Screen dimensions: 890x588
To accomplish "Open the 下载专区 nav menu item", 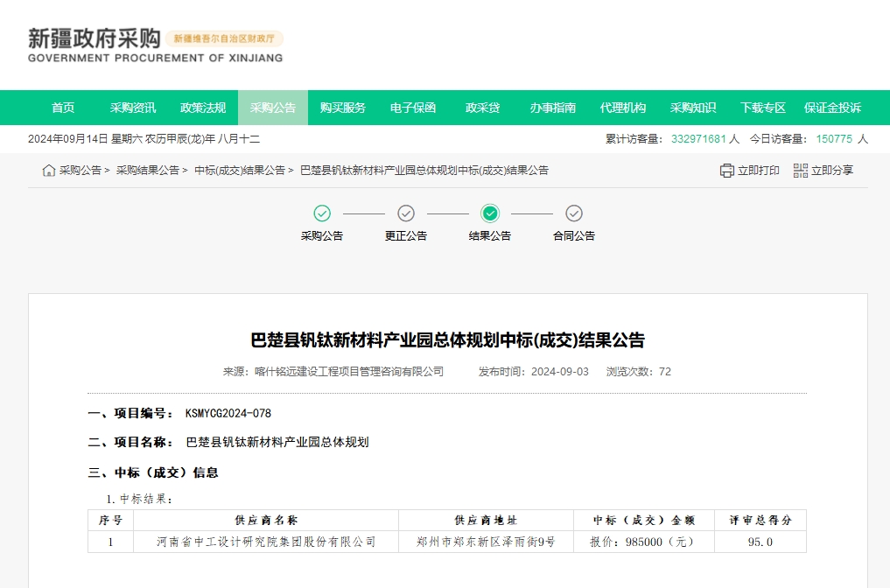I will 762,108.
